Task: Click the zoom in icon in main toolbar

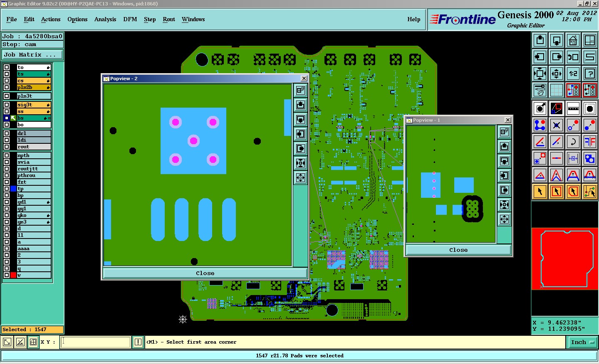Action: point(540,74)
